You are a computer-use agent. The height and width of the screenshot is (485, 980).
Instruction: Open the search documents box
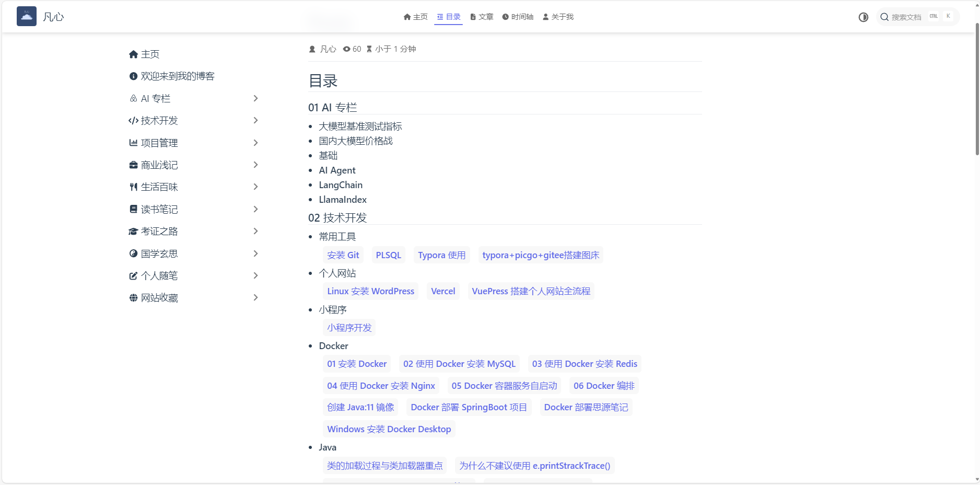(x=918, y=17)
